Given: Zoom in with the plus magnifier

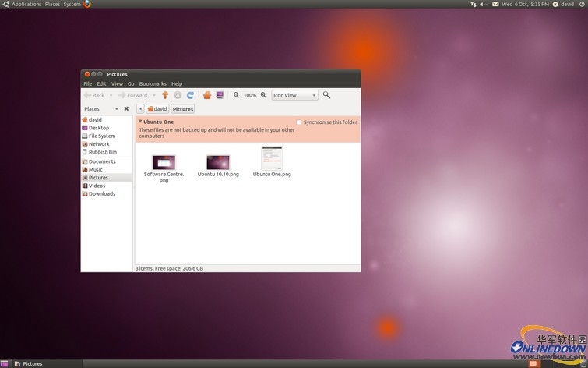Looking at the screenshot, I should coord(263,95).
